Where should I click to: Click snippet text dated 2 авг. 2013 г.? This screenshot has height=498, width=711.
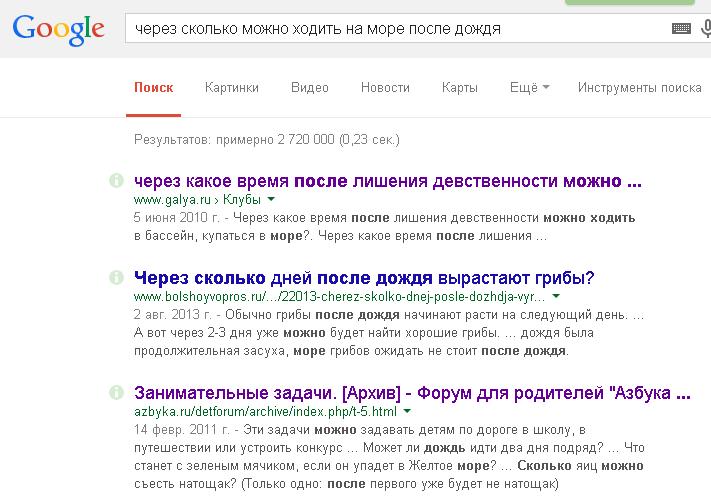click(389, 333)
